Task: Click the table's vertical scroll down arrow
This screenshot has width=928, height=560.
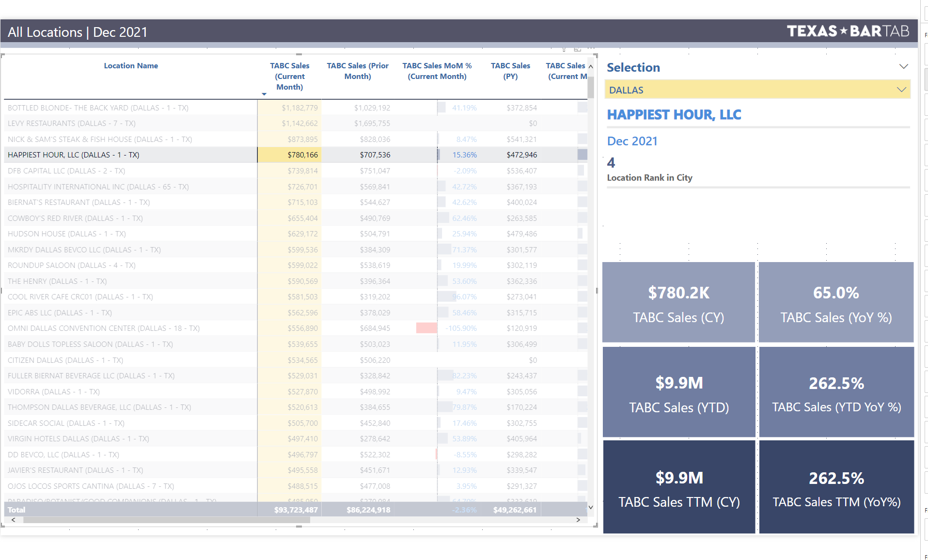Action: coord(591,507)
